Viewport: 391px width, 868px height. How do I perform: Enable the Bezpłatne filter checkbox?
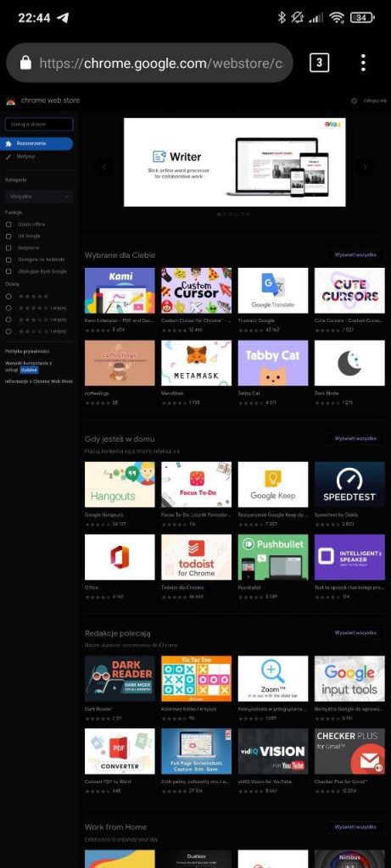pos(8,248)
